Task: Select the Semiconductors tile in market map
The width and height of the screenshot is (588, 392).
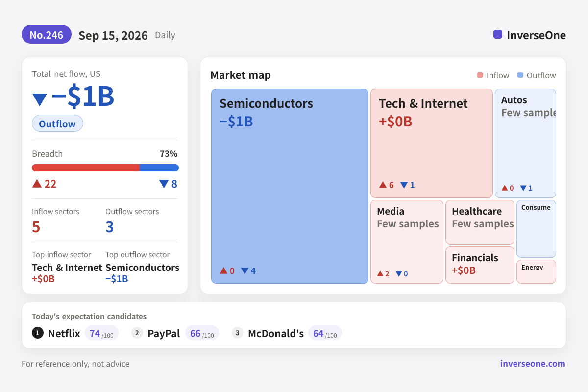Action: point(290,186)
